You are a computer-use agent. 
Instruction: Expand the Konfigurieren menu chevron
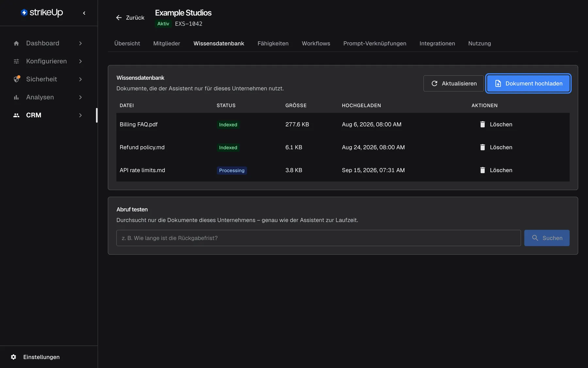click(x=80, y=61)
